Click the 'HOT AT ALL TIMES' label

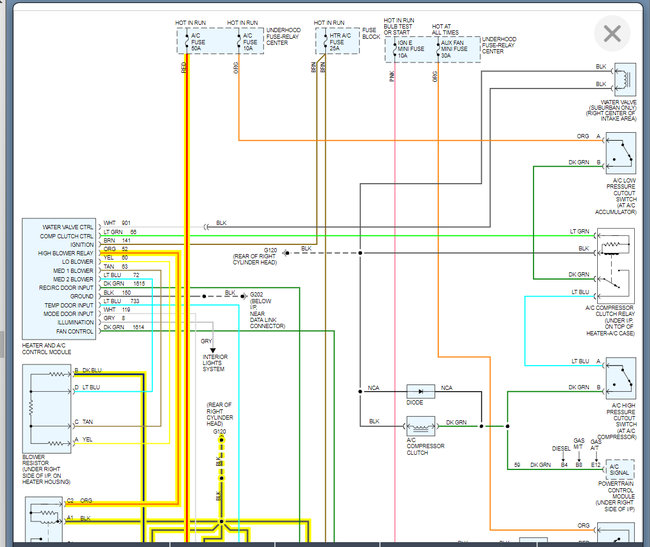pos(445,29)
